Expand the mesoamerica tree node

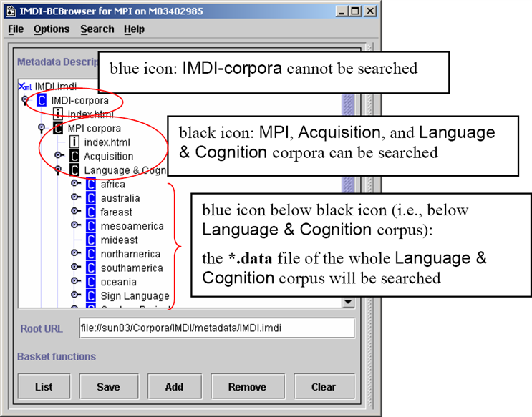tap(75, 225)
